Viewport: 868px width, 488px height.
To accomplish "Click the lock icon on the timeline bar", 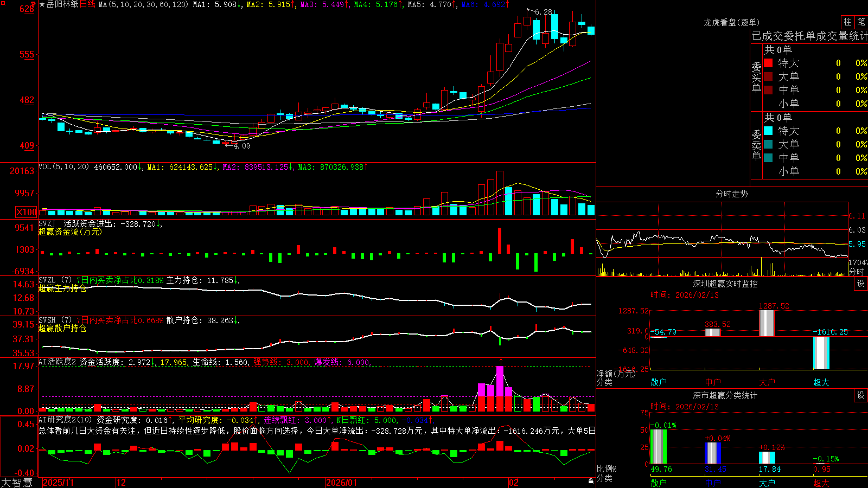I will [591, 481].
